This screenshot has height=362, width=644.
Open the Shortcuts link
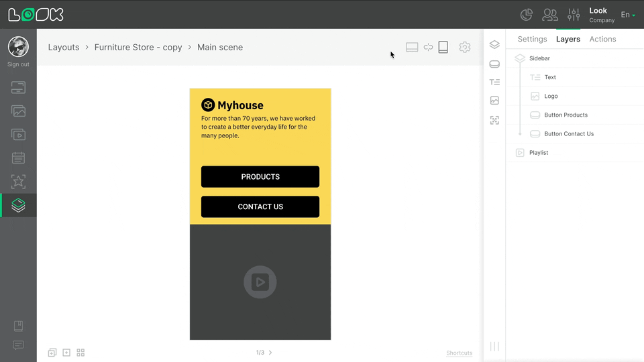tap(459, 353)
